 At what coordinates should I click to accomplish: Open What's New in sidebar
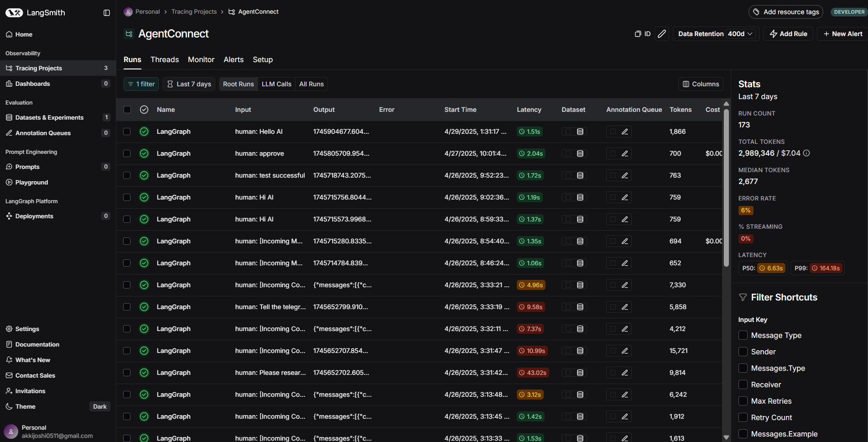click(57, 360)
